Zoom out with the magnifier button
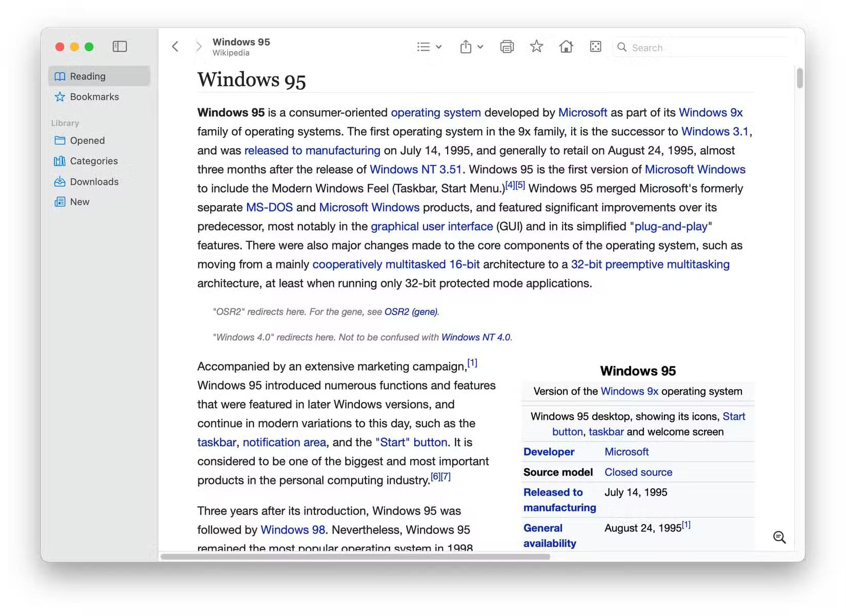This screenshot has width=846, height=616. click(779, 537)
